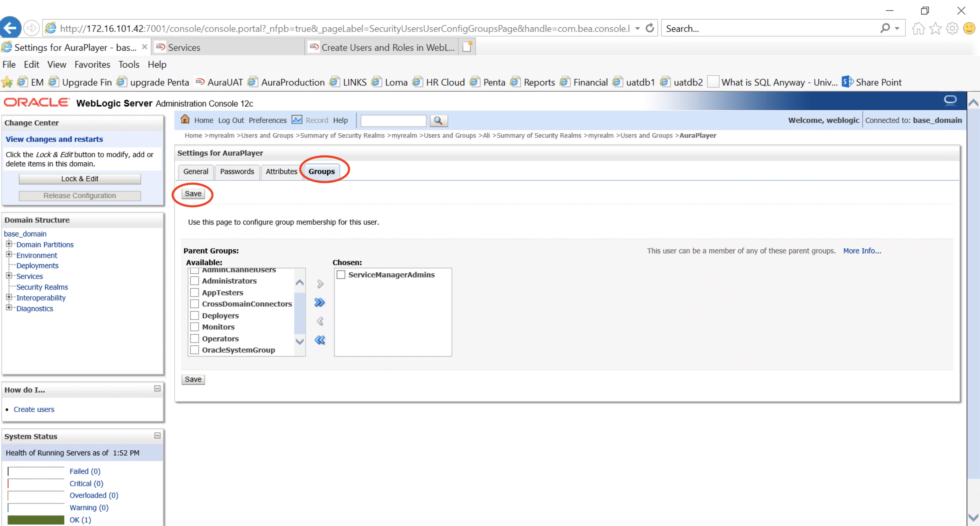Open the Tools menu

(x=129, y=64)
